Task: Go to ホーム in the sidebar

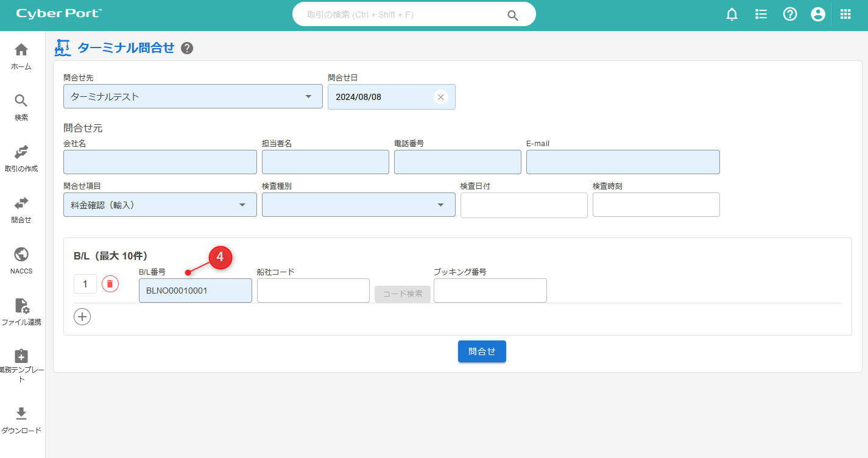Action: point(21,56)
